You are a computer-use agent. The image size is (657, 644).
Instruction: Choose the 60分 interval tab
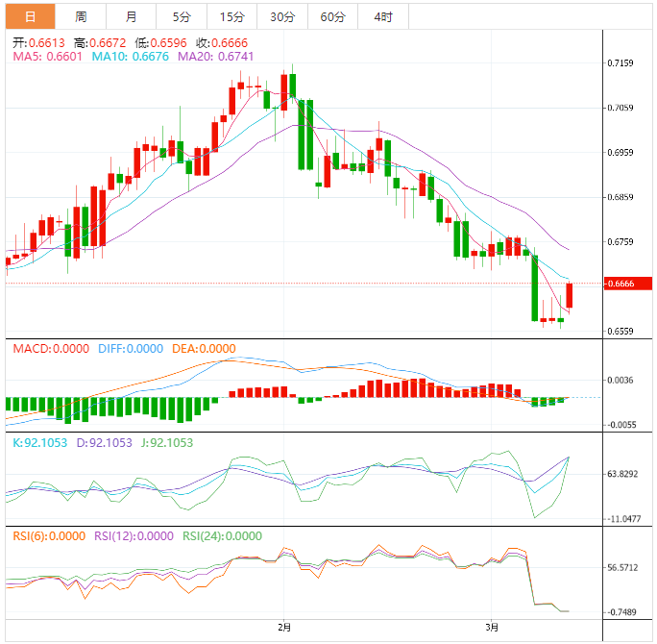332,16
